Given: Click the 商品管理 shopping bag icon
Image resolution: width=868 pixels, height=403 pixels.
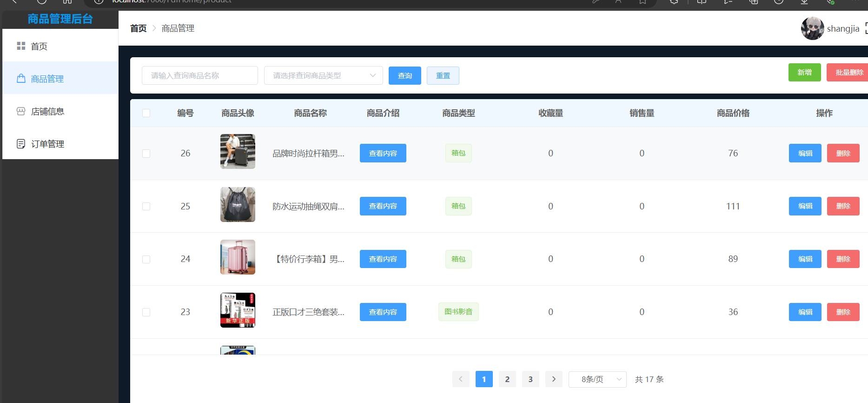Looking at the screenshot, I should click(x=21, y=78).
